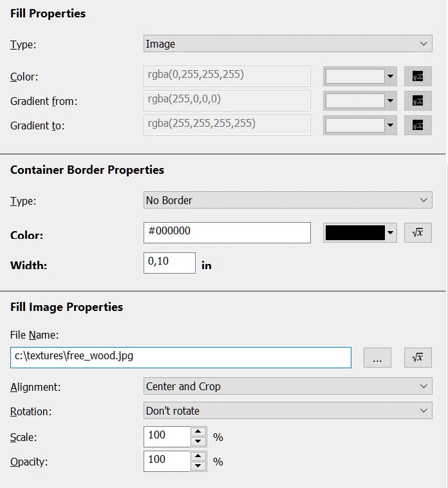
Task: Open the Gradient from color swatch
Action: point(360,100)
